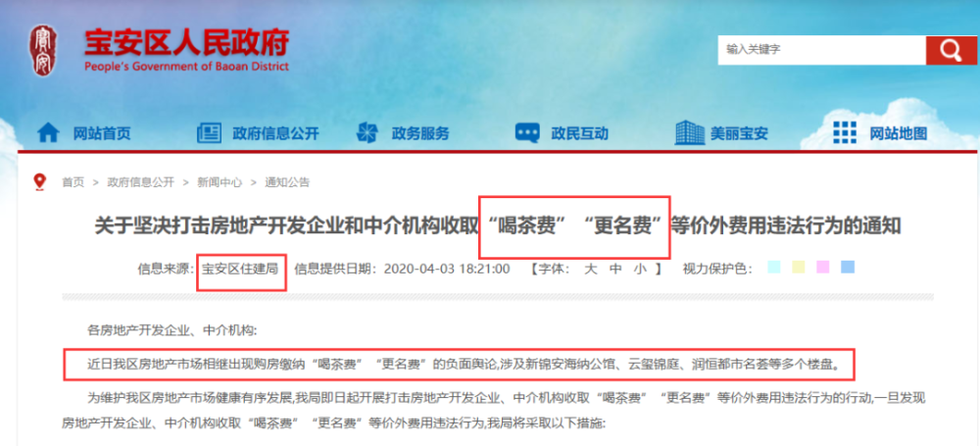
Task: Click the 通知公告 breadcrumb link
Action: 287,182
